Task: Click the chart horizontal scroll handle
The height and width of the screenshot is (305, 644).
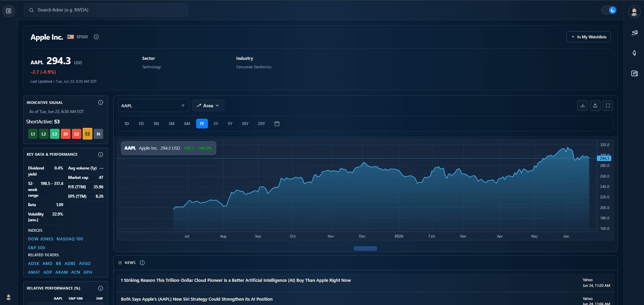Action: tap(365, 249)
